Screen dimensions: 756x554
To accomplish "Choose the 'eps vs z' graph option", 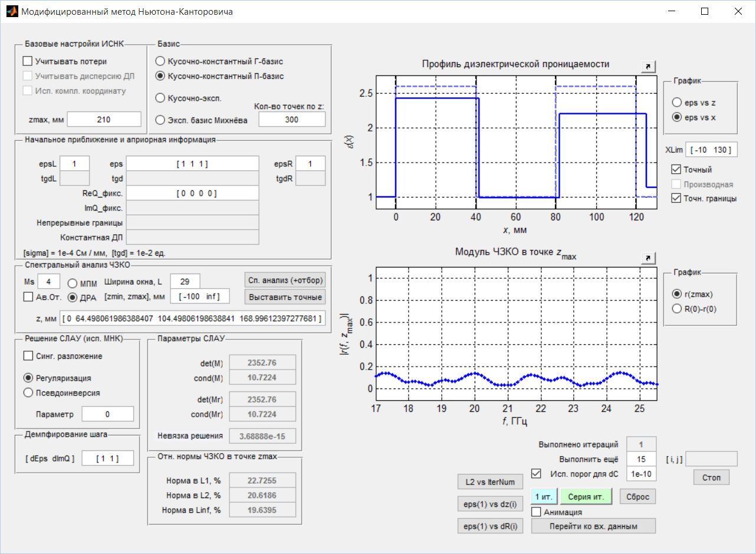I will [x=678, y=103].
